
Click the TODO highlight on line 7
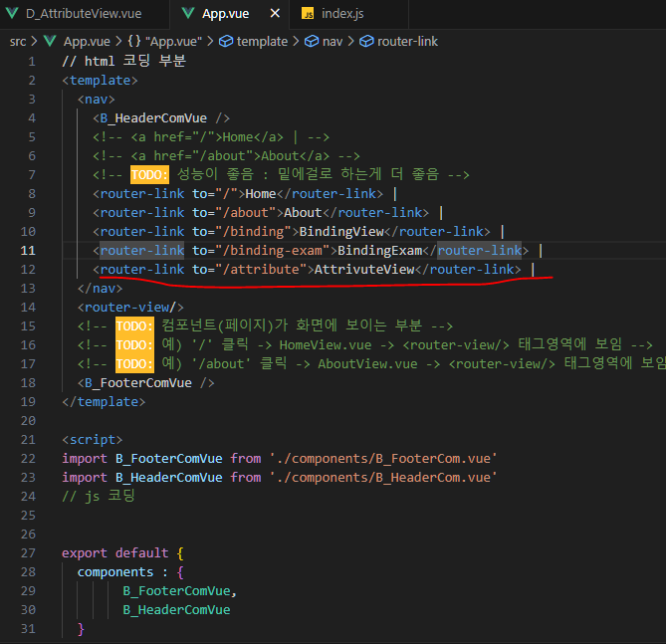point(149,175)
